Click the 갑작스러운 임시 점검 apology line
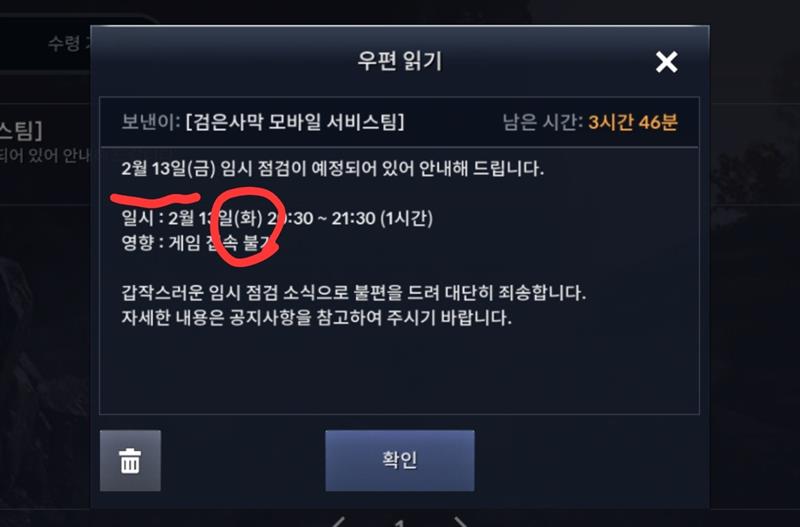This screenshot has height=527, width=800. pyautogui.click(x=354, y=293)
